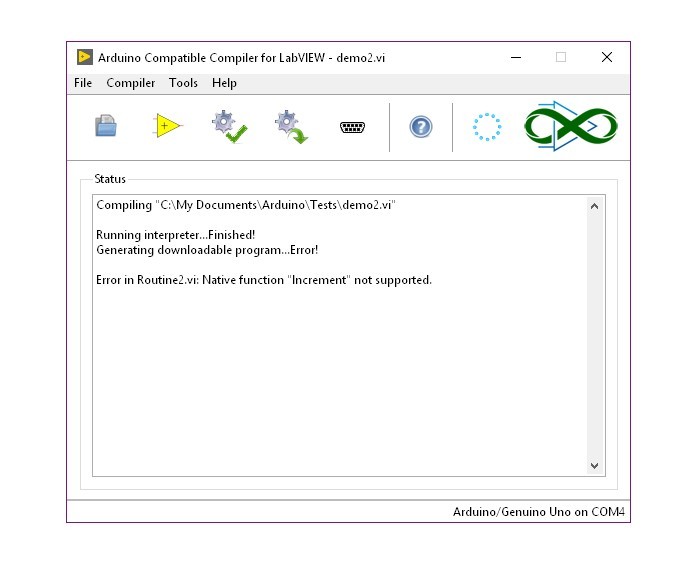Screen dimensions: 696x564
Task: Open the serial monitor connector icon
Action: tap(352, 127)
